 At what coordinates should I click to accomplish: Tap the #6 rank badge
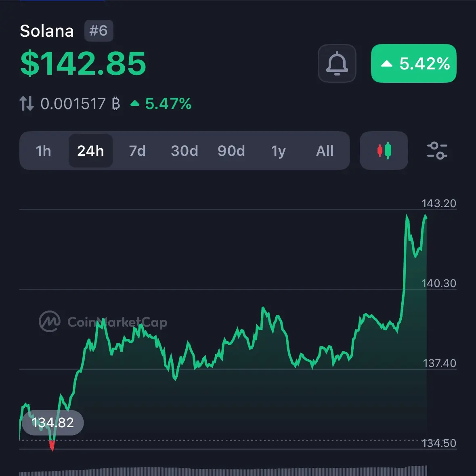tap(99, 31)
